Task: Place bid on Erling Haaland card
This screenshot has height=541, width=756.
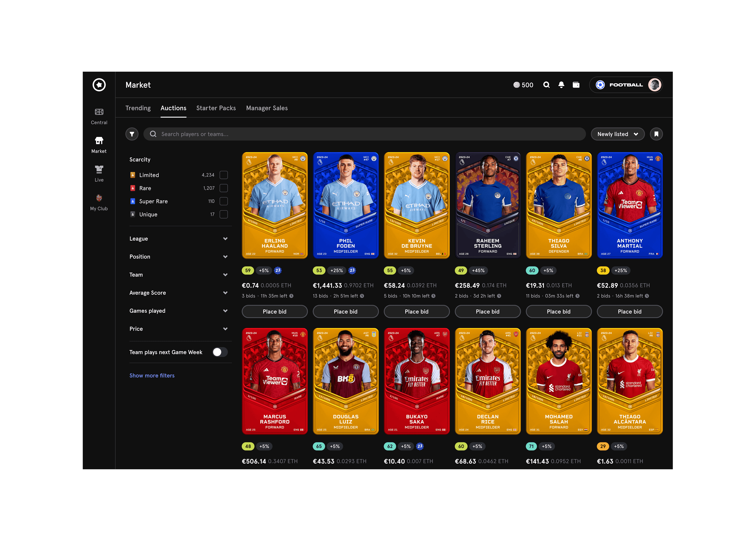Action: [274, 312]
